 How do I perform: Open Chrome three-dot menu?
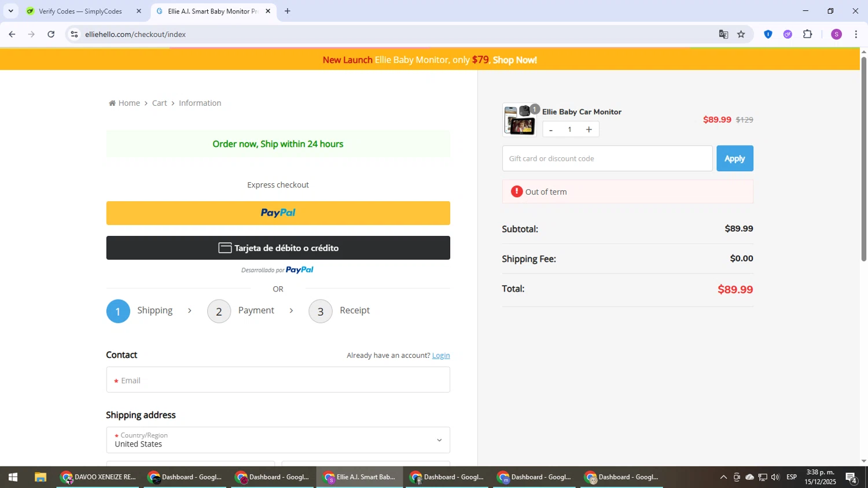click(856, 35)
